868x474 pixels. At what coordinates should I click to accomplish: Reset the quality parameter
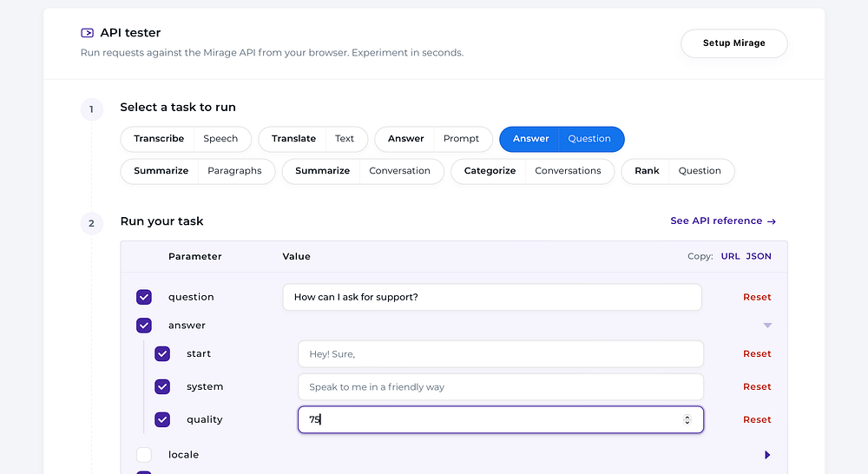(x=757, y=419)
